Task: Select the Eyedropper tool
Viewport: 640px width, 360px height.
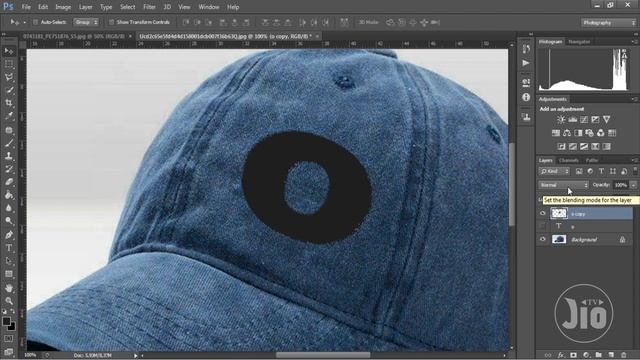Action: [9, 116]
